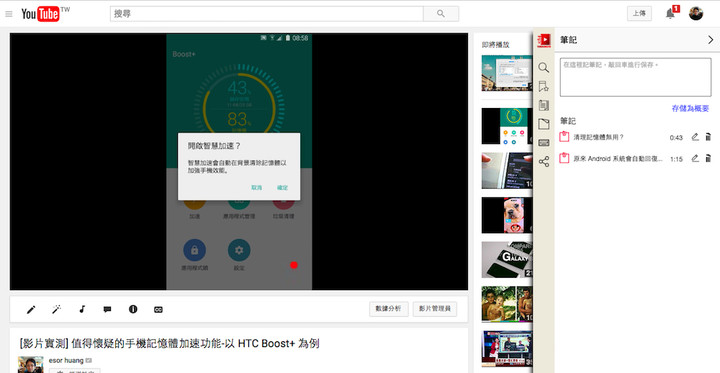This screenshot has height=373, width=720.
Task: Click the magnifier search button
Action: [x=441, y=14]
